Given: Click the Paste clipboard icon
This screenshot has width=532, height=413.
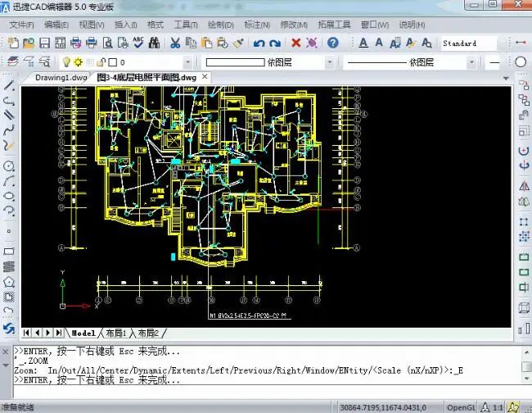Looking at the screenshot, I should click(206, 43).
